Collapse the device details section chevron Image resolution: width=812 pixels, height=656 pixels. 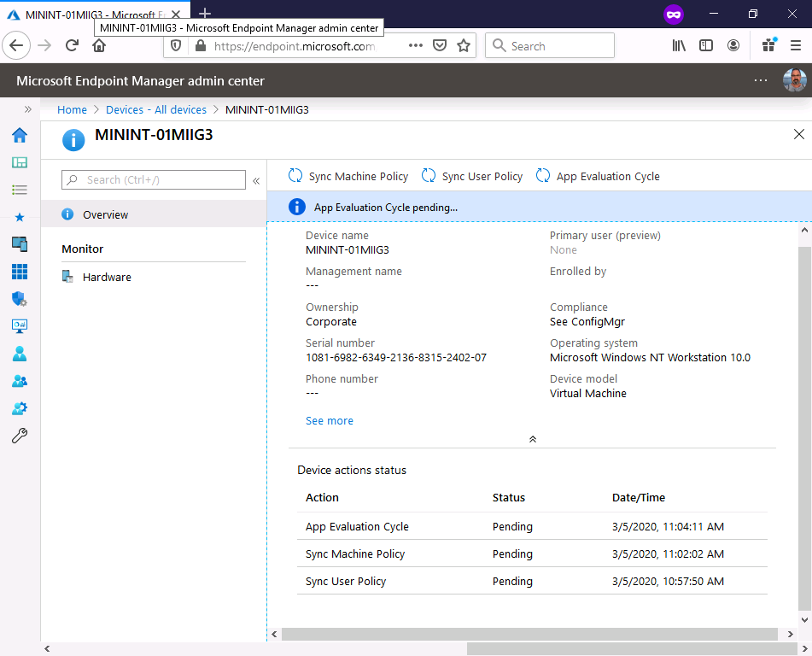[x=532, y=438]
